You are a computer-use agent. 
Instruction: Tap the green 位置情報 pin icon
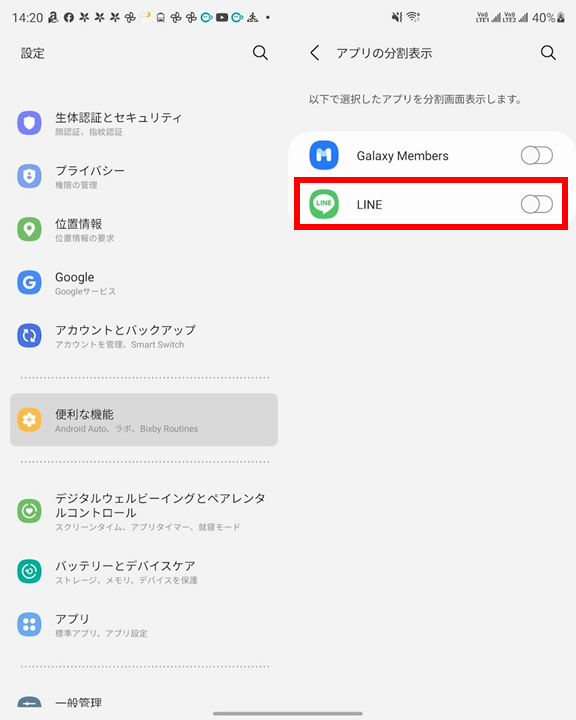(29, 229)
